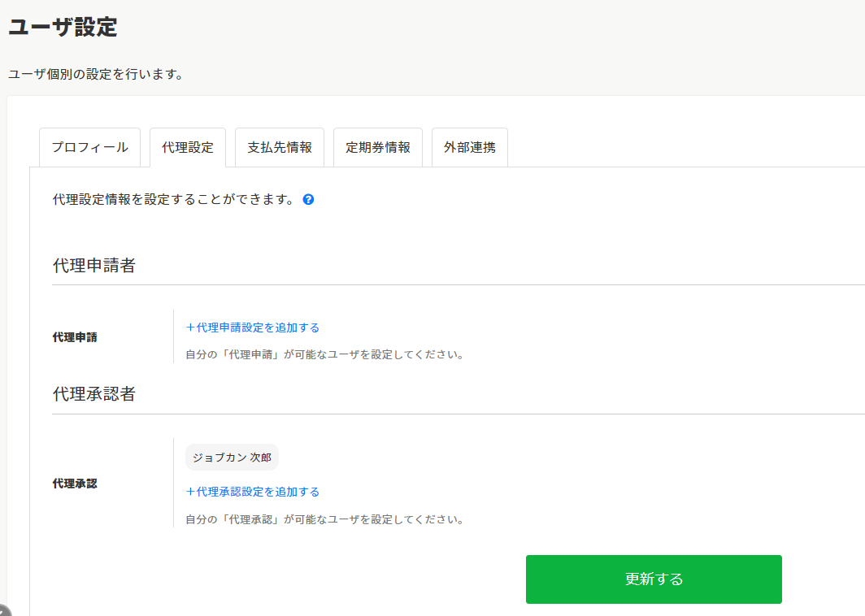Image resolution: width=865 pixels, height=616 pixels.
Task: Open the 外部連携 tab
Action: [470, 148]
